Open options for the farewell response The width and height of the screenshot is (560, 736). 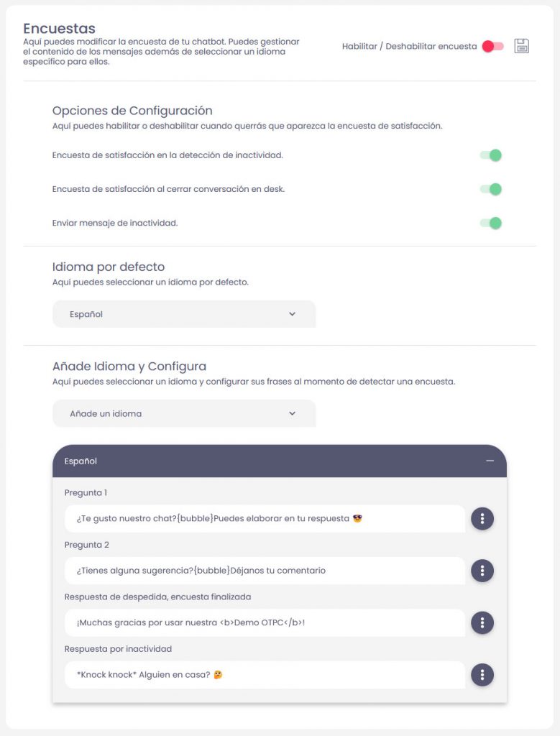pyautogui.click(x=482, y=622)
